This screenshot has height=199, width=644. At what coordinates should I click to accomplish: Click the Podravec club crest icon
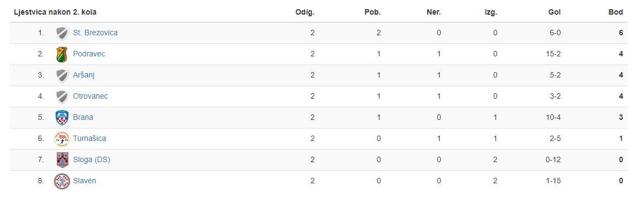62,54
